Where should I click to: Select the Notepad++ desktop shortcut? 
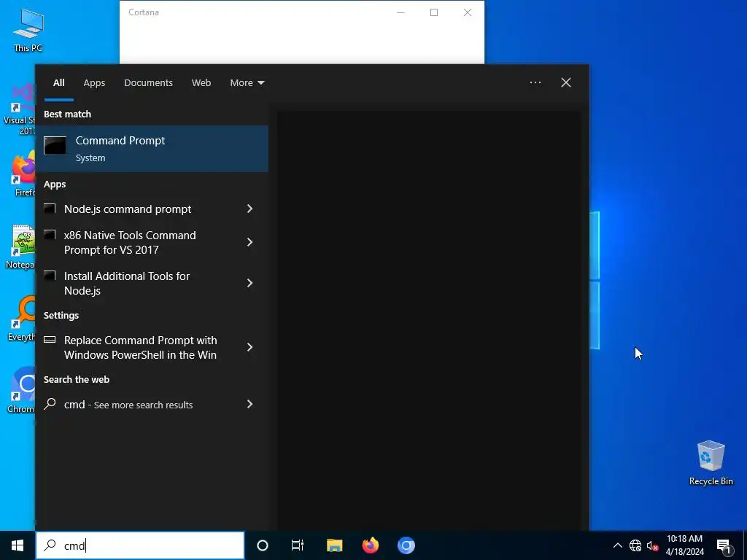tap(20, 246)
